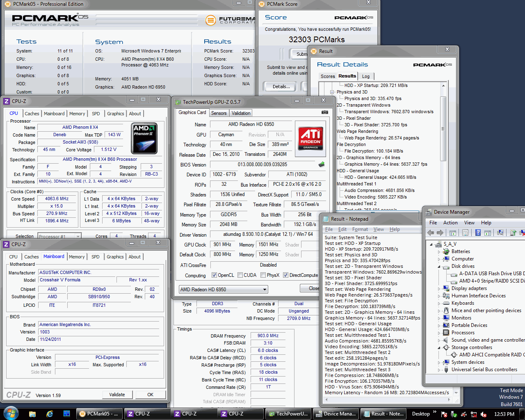Viewport: 525px width, 420px height.
Task: Click the taskbar clock showing 12:53 PM
Action: click(504, 414)
